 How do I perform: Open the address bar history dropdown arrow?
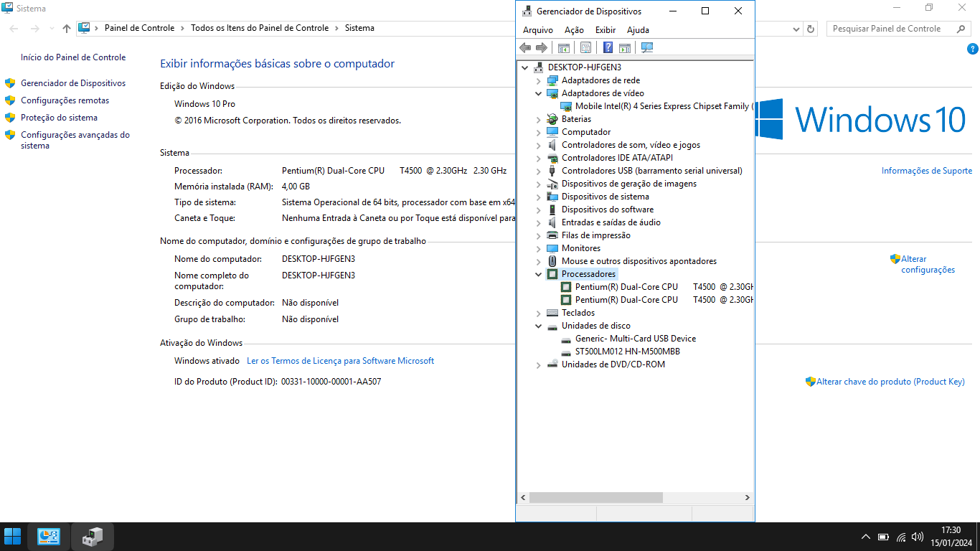pyautogui.click(x=796, y=29)
